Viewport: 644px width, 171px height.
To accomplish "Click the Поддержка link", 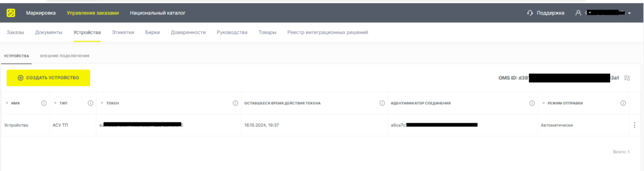I will click(x=550, y=13).
